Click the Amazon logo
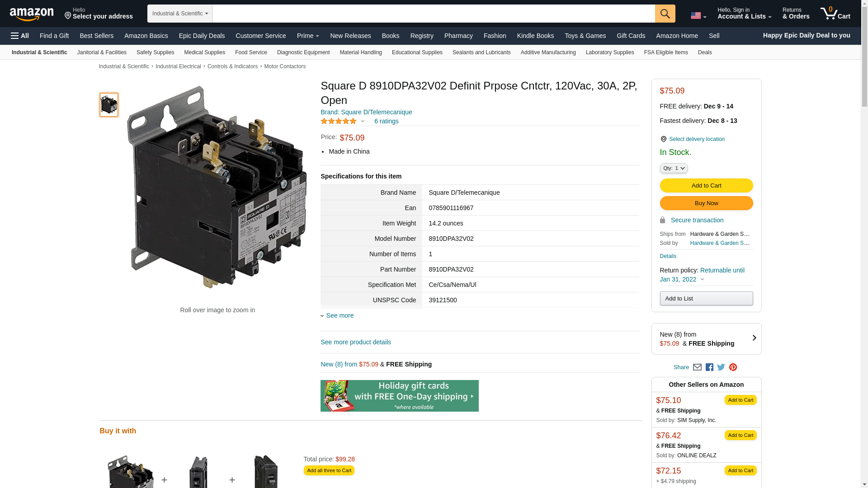The width and height of the screenshot is (868, 488). point(32,14)
